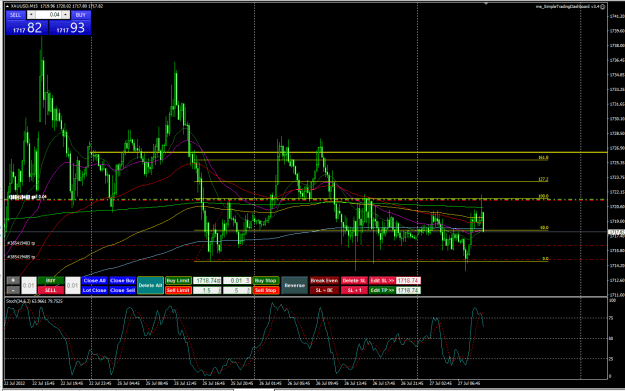Click the Break Even button
This screenshot has height=391, width=625.
(x=324, y=281)
